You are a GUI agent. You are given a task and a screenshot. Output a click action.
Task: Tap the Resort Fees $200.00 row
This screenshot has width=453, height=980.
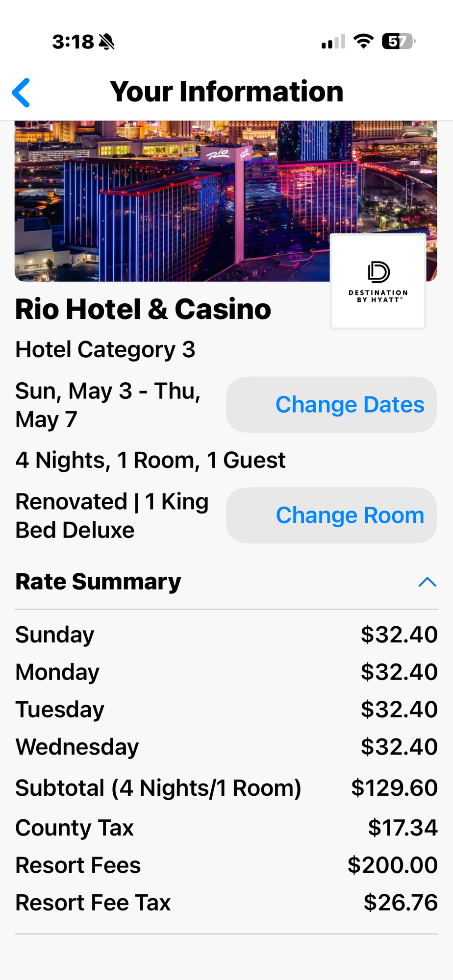(226, 865)
